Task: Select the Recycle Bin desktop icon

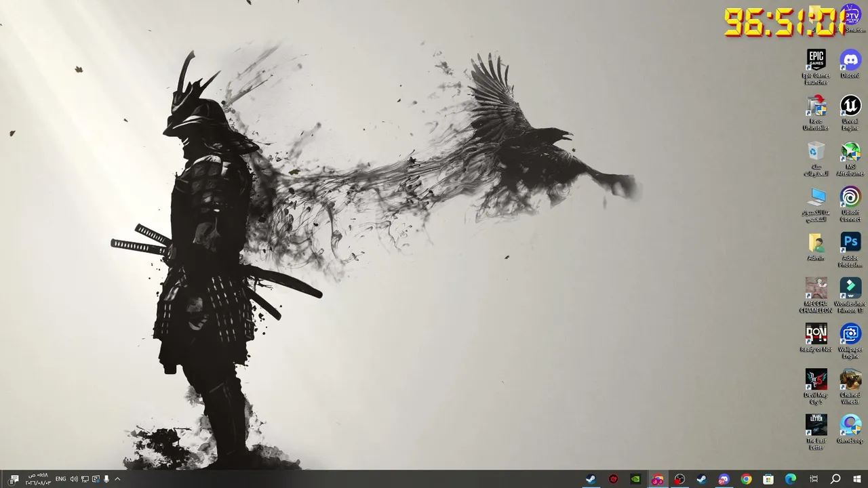Action: (x=816, y=159)
